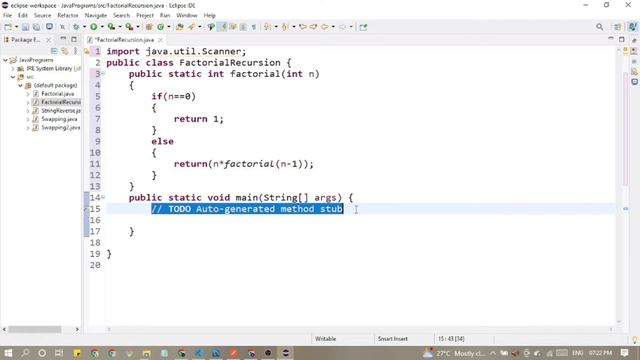Open the Navigate menu
Viewport: 640px width, 360px height.
click(96, 16)
